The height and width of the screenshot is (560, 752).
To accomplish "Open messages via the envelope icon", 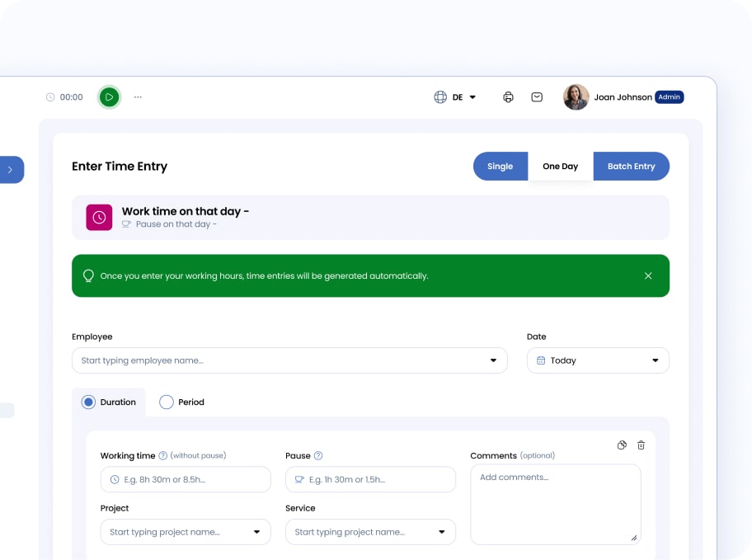I will pyautogui.click(x=537, y=97).
